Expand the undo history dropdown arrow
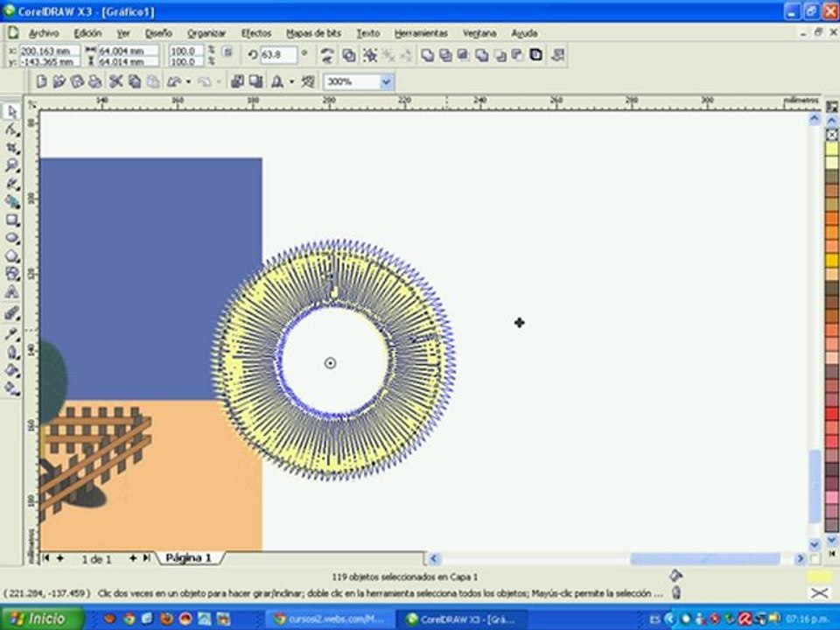The image size is (840, 630). pyautogui.click(x=188, y=82)
